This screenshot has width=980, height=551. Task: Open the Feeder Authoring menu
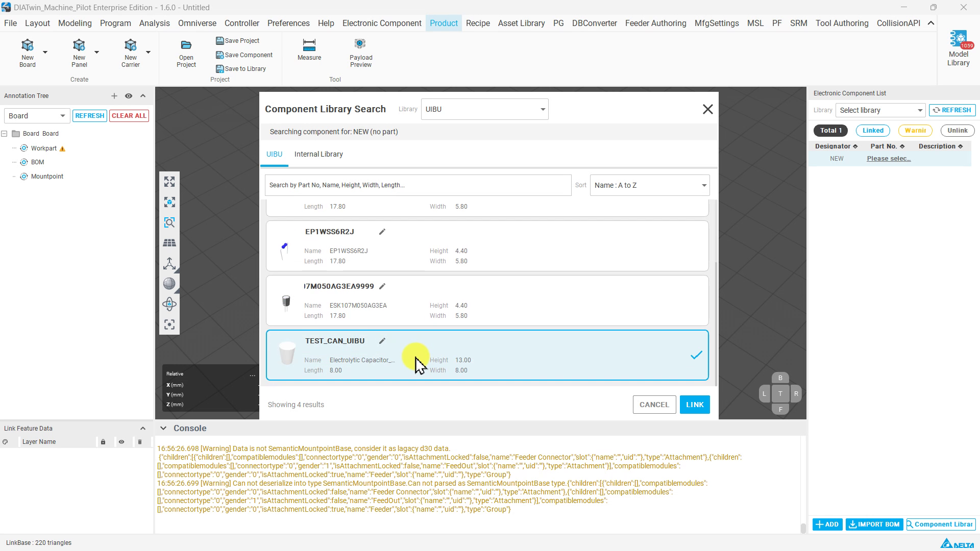coord(656,23)
